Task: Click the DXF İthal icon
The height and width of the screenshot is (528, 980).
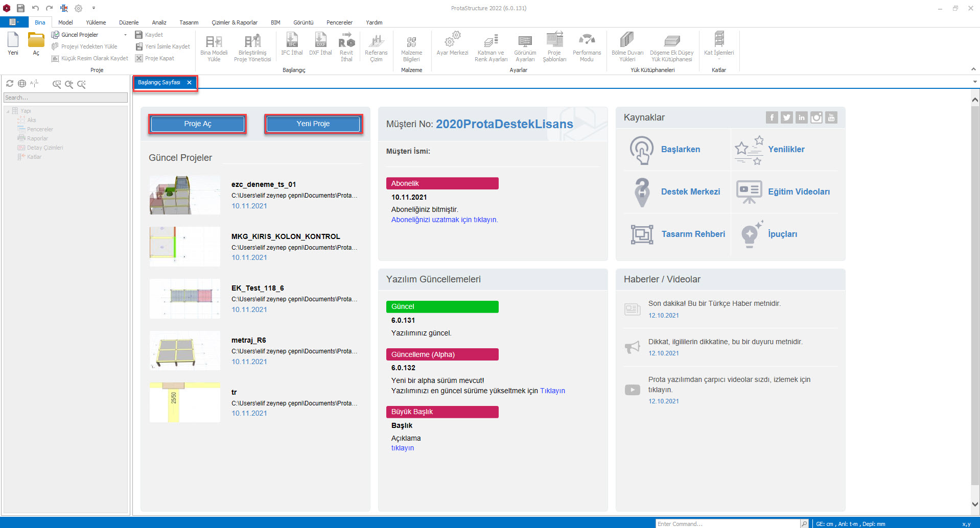Action: pyautogui.click(x=320, y=40)
